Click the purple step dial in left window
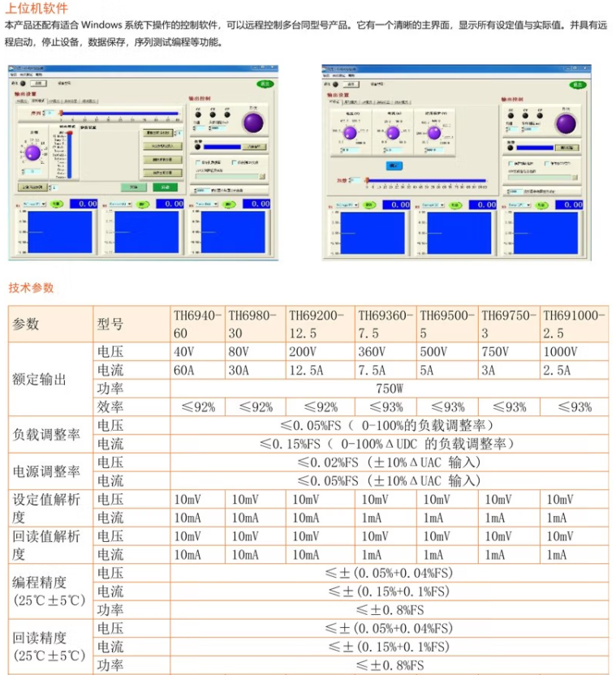The height and width of the screenshot is (675, 616). (32, 152)
